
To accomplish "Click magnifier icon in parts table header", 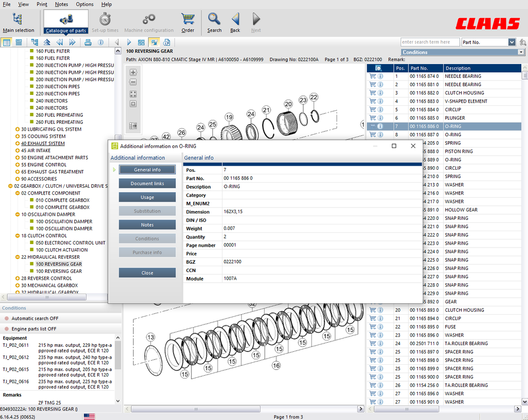I will coord(378,68).
